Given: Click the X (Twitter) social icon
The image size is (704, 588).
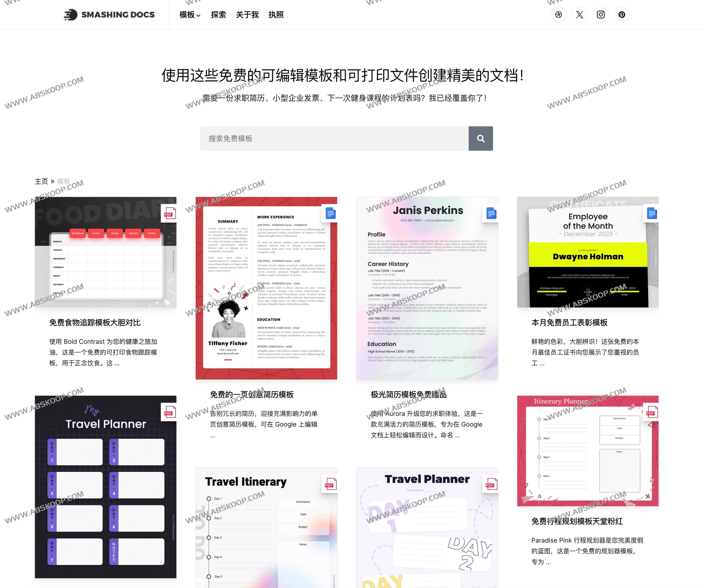Looking at the screenshot, I should (x=580, y=14).
